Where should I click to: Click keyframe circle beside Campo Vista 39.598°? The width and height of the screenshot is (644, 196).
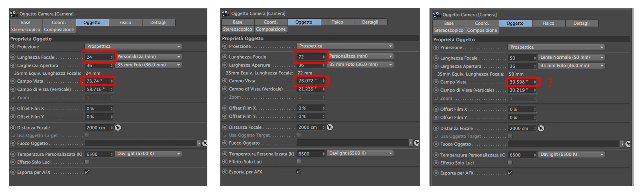pos(436,82)
